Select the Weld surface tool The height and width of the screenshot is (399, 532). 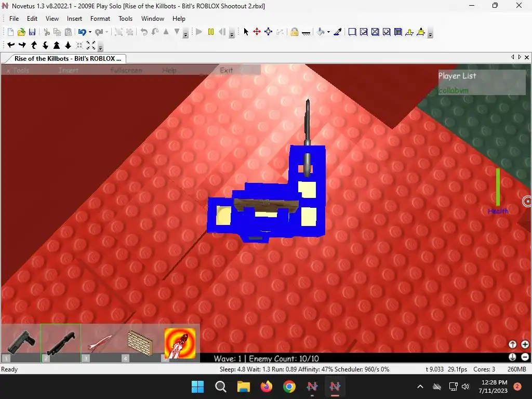tap(375, 32)
